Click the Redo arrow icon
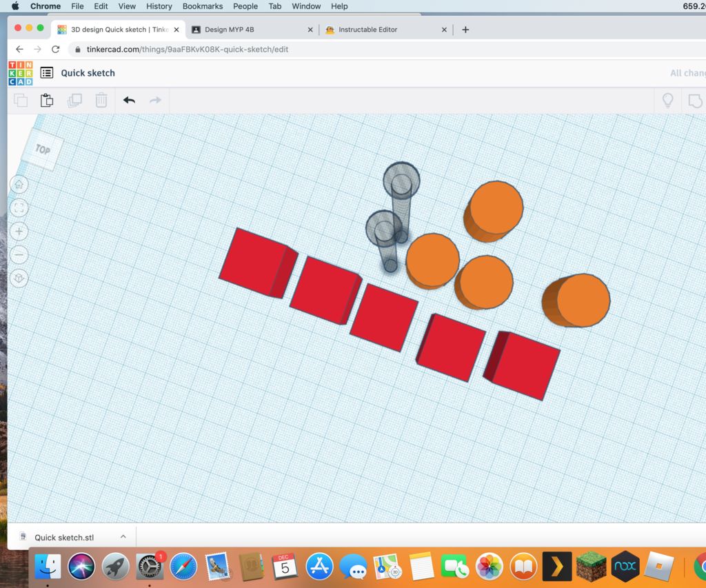The height and width of the screenshot is (588, 706). pos(155,100)
